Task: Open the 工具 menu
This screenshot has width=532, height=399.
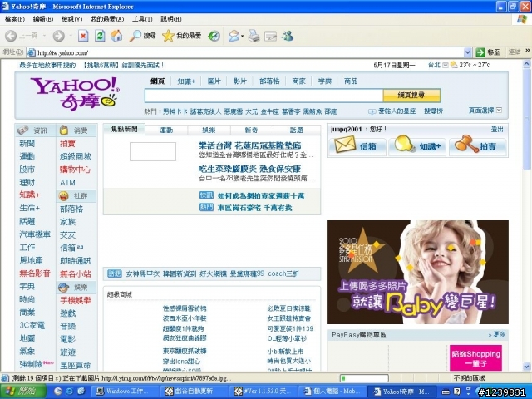Action: [x=142, y=19]
